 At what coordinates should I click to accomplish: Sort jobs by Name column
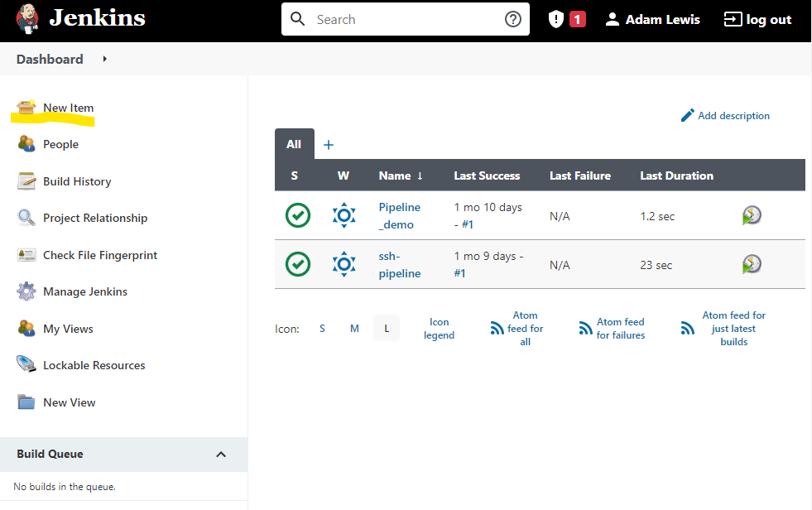click(401, 176)
